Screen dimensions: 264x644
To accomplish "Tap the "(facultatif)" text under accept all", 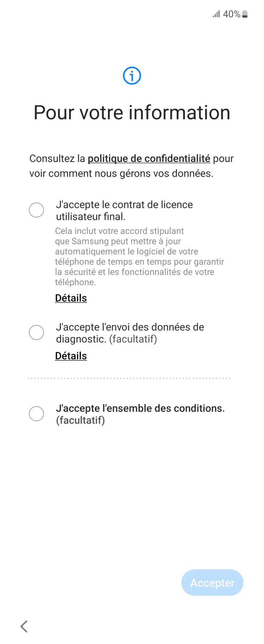I will 80,420.
